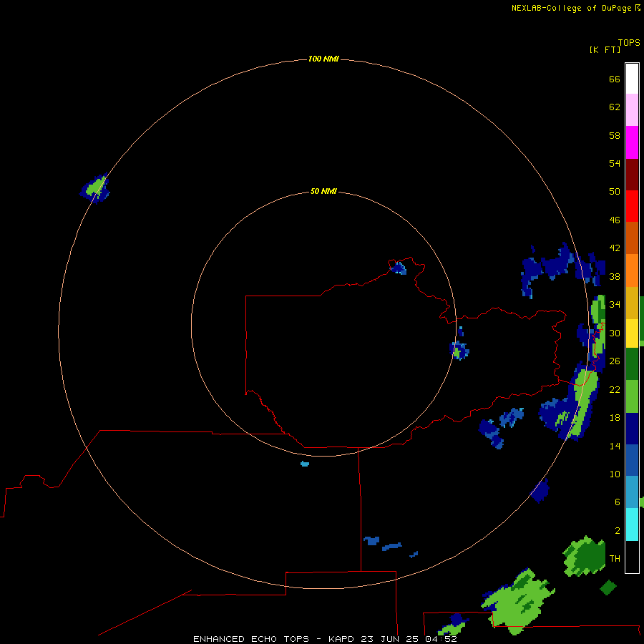Click the legend value 14
The width and height of the screenshot is (644, 644).
click(615, 446)
